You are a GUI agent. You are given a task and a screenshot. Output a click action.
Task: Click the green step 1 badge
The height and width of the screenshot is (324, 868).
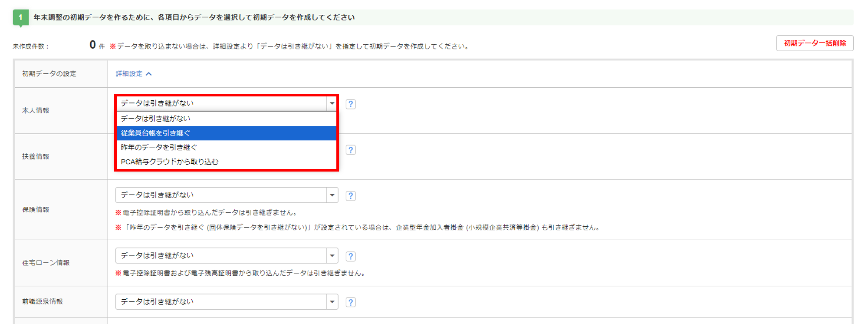tap(20, 18)
